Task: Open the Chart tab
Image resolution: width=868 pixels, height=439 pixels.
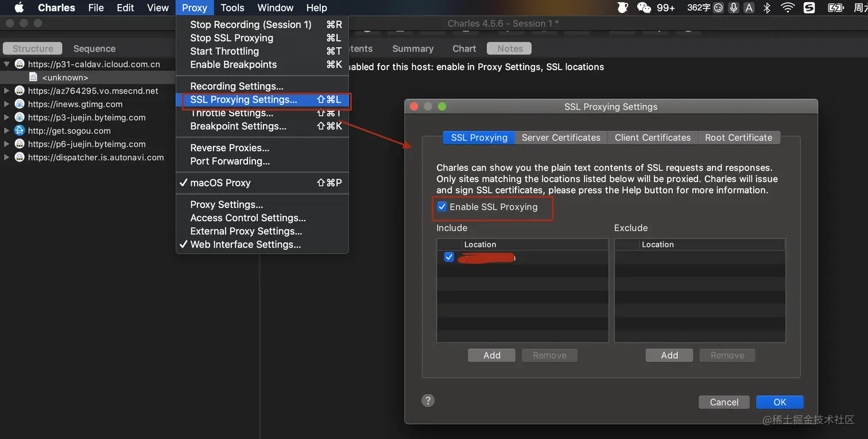Action: (x=464, y=48)
